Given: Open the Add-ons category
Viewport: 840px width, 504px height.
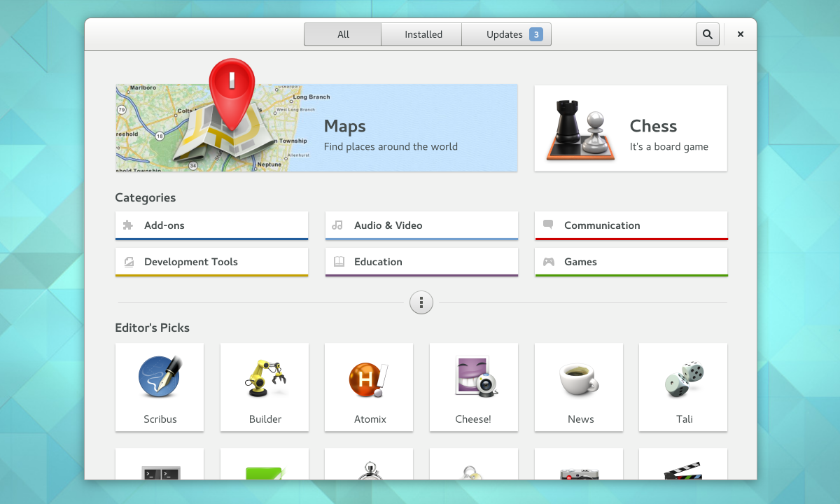Looking at the screenshot, I should [x=211, y=225].
